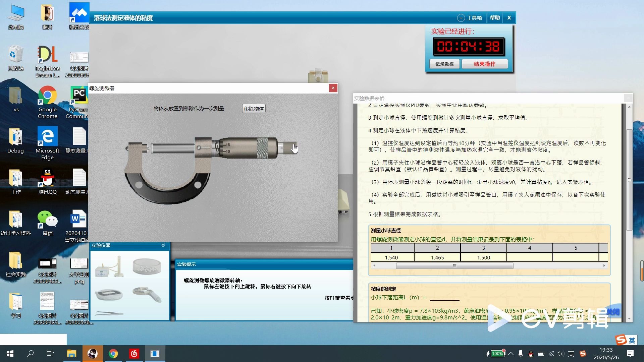The height and width of the screenshot is (362, 644).
Task: Select the tweezers instrument icon
Action: pos(109,313)
